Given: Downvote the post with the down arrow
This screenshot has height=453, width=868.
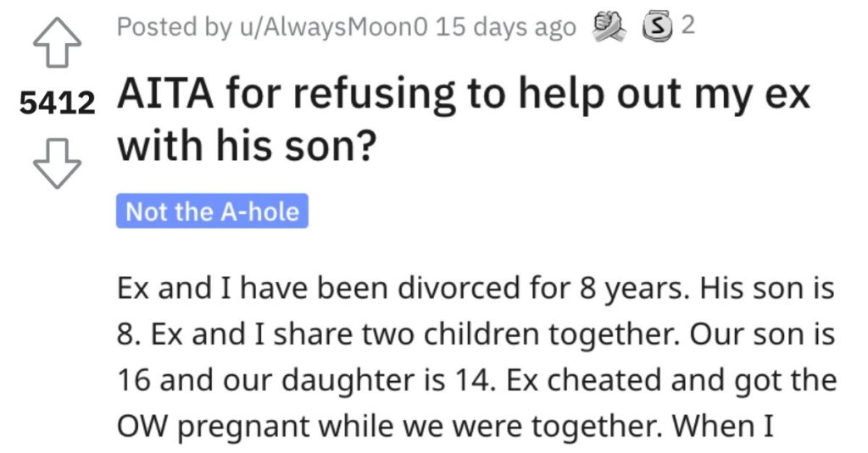Looking at the screenshot, I should point(57,163).
